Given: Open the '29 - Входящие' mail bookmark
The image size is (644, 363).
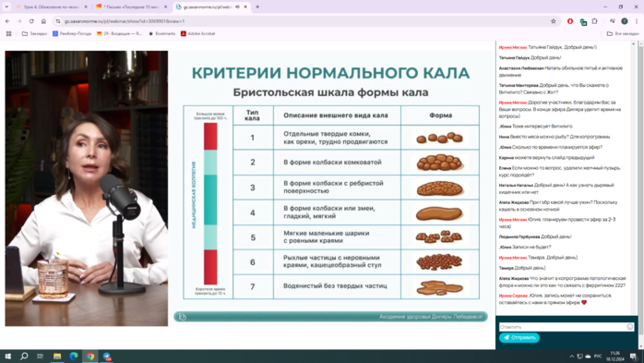Looking at the screenshot, I should pyautogui.click(x=119, y=33).
